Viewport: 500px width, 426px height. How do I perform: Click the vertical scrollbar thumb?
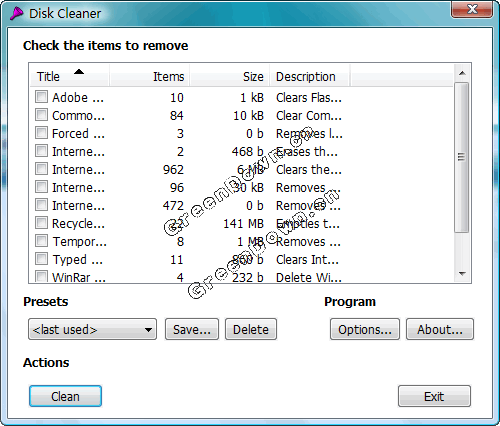pos(462,157)
